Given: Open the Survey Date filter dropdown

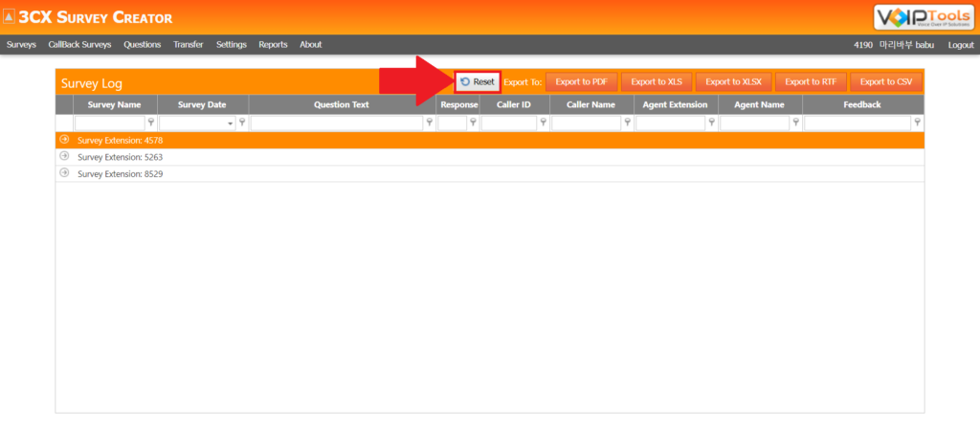Looking at the screenshot, I should point(230,124).
